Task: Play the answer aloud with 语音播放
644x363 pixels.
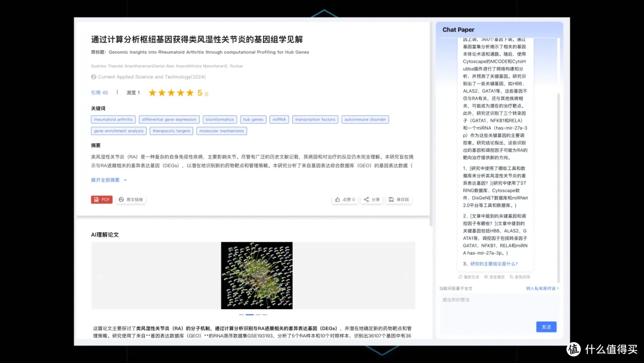Action: pyautogui.click(x=494, y=277)
